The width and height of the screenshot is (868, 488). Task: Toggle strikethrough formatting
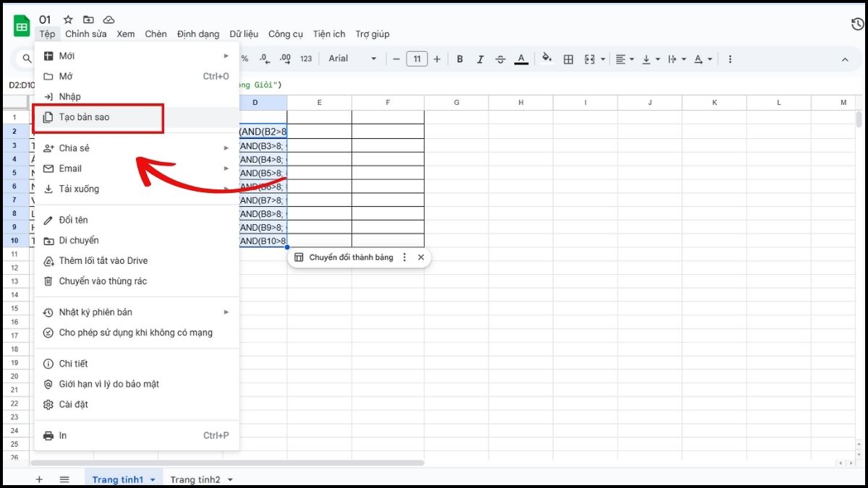click(x=500, y=59)
